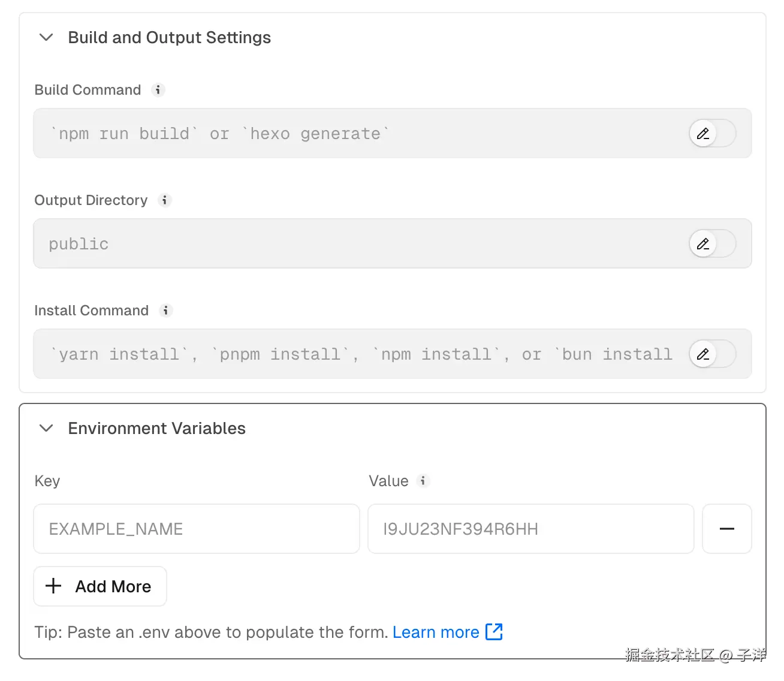Enable Build Command override toggle
784x681 pixels.
pyautogui.click(x=712, y=134)
